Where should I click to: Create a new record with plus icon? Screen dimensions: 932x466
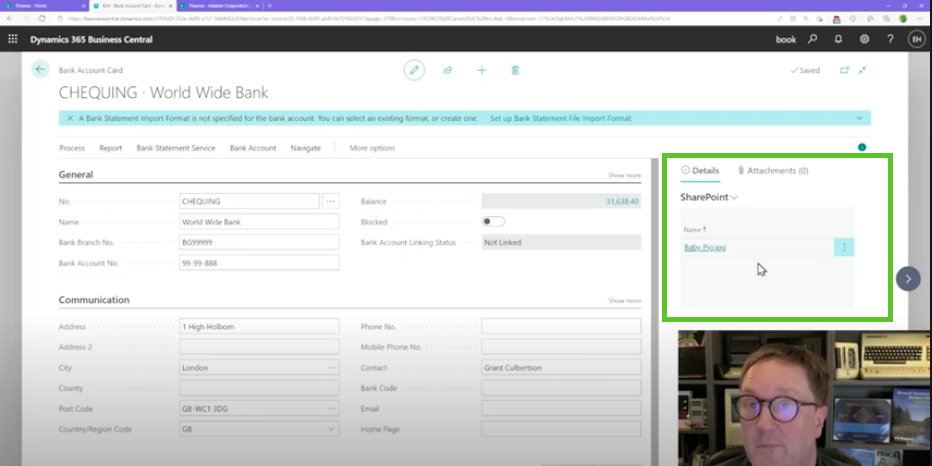(x=481, y=70)
